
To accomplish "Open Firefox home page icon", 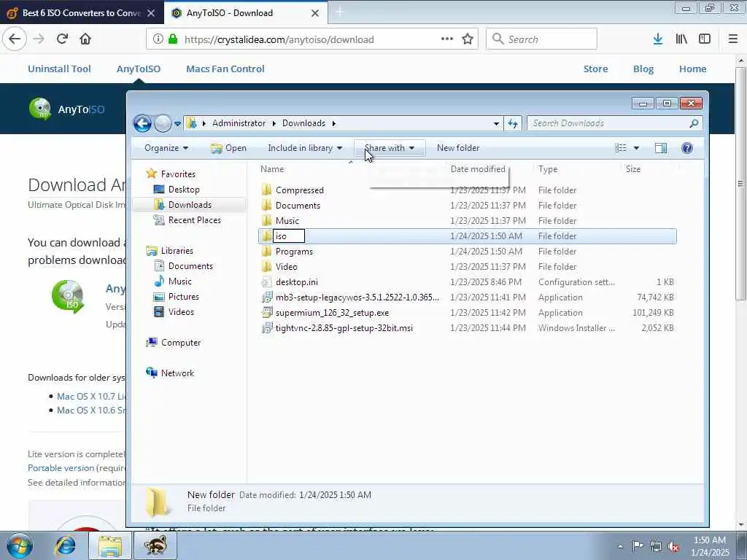I will tap(85, 39).
